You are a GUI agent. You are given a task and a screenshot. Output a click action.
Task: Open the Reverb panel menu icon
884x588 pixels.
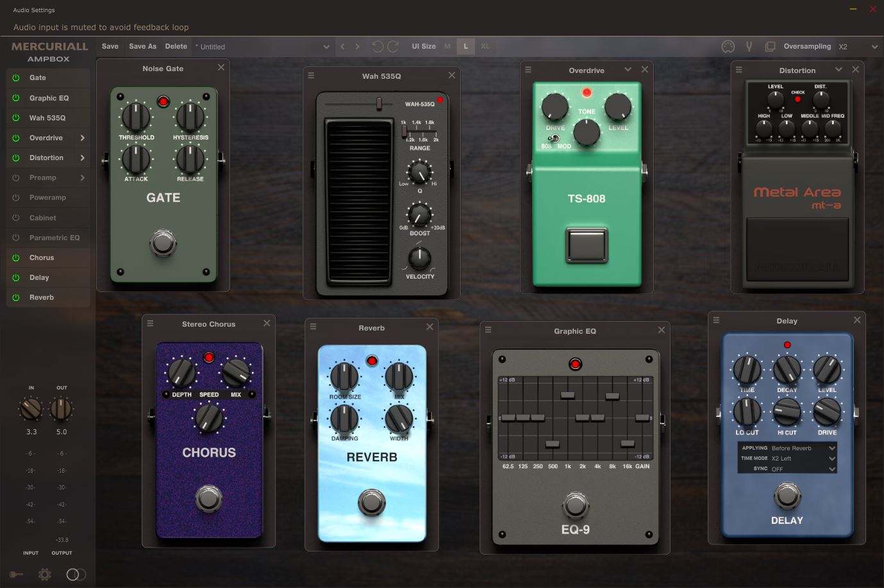pyautogui.click(x=313, y=327)
